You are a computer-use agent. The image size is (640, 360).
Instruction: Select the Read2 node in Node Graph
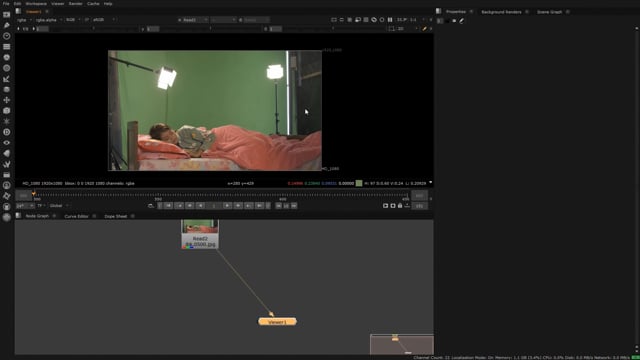(x=200, y=234)
